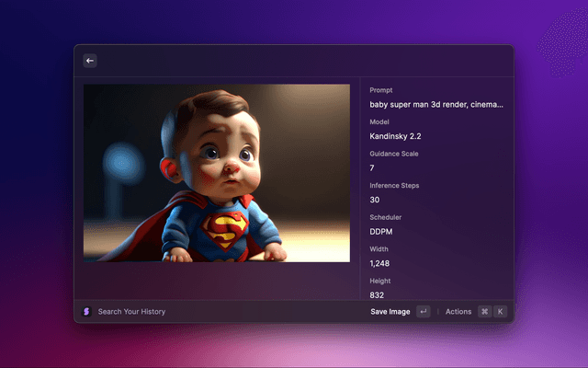Screen dimensions: 588x368
Task: Click the 'Search Your History' title text
Action: tap(131, 312)
